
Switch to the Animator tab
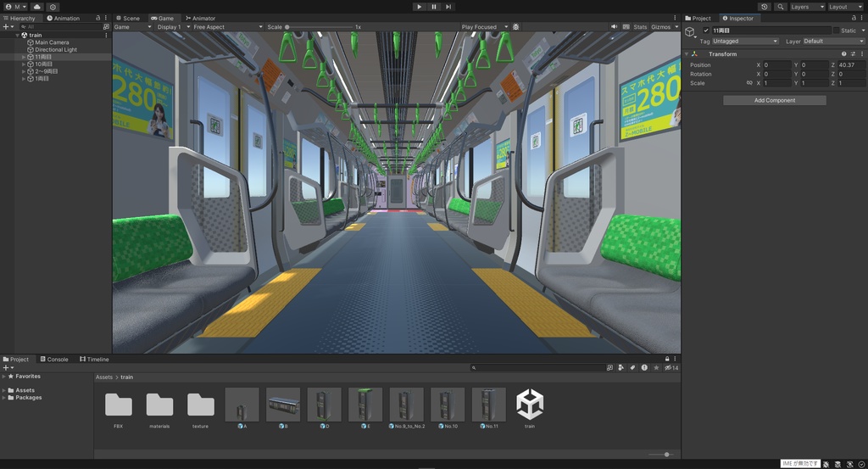[200, 19]
